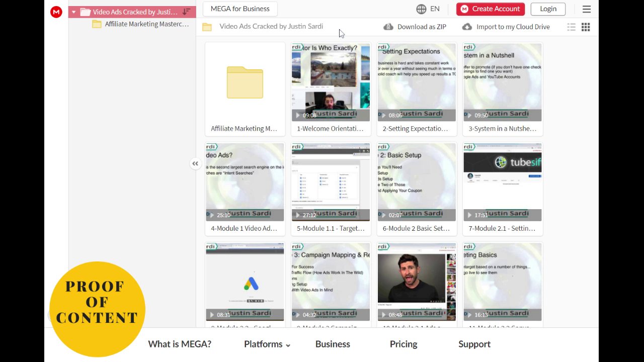Open the 08:48 video thumbnail
Viewport: 644px width, 362px height.
click(x=417, y=282)
